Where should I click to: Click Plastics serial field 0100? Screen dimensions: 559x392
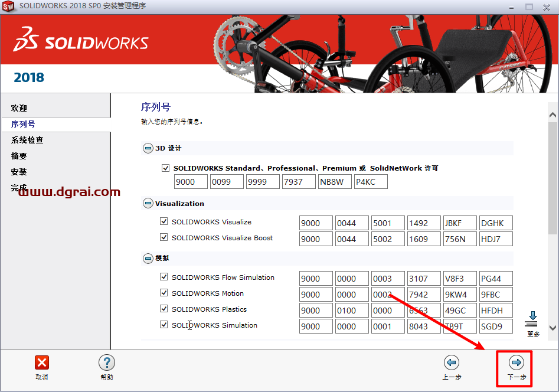click(x=352, y=311)
